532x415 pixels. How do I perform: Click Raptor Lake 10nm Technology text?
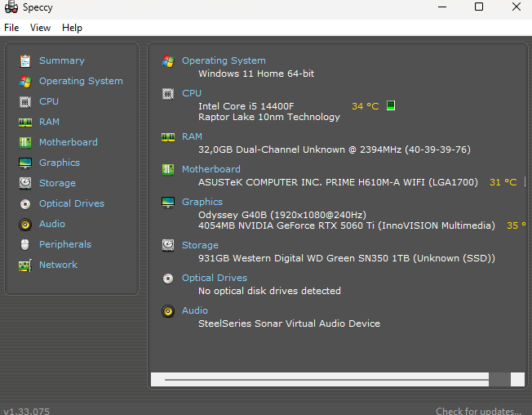tap(269, 117)
